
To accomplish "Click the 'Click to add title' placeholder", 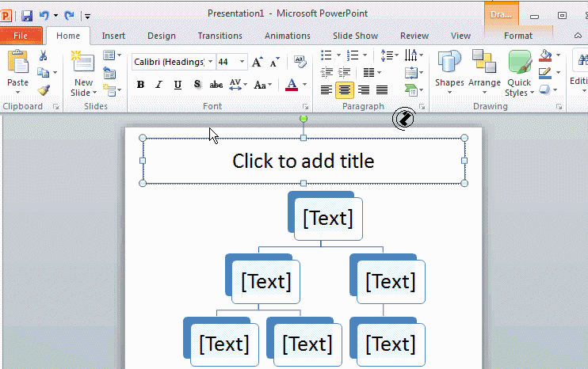I will click(303, 161).
